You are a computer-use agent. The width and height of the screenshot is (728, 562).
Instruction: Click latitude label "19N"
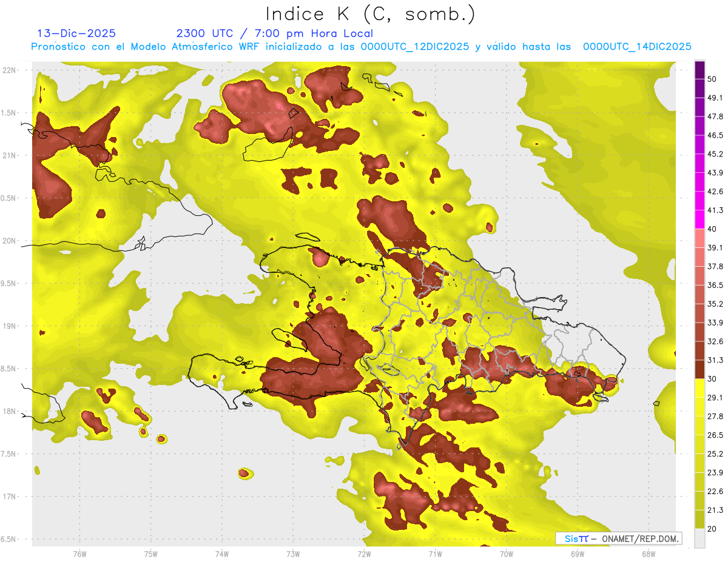9,326
